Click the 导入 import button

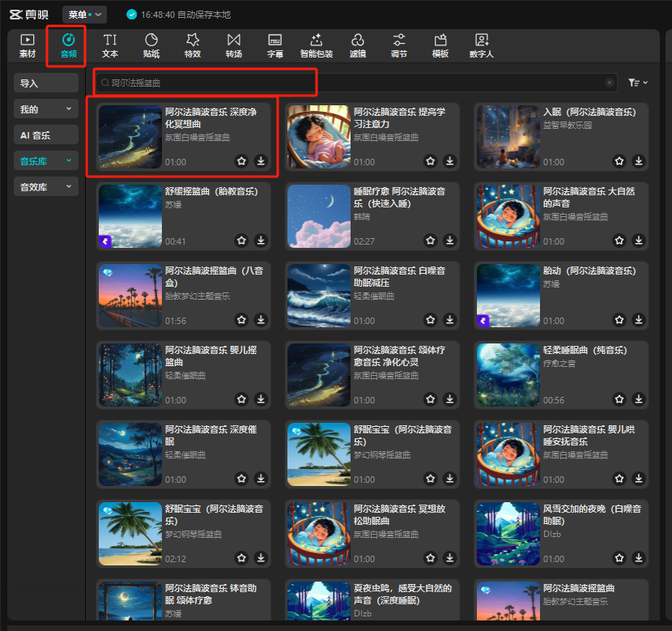(46, 83)
